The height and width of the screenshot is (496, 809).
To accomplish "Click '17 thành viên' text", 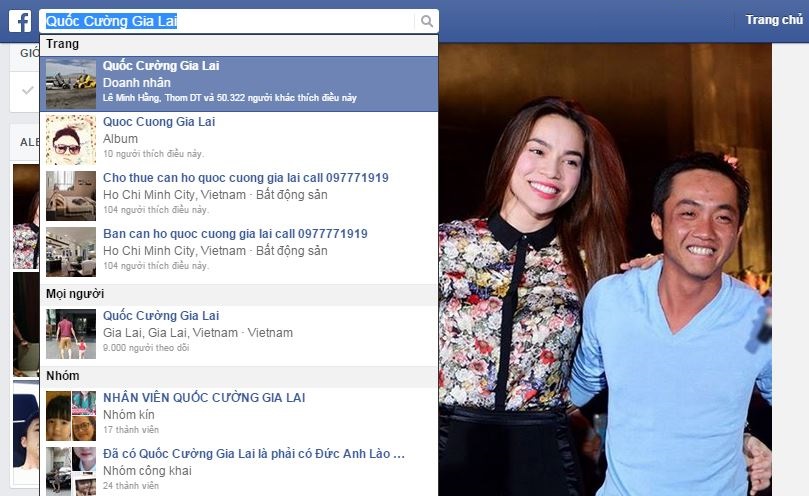I will 131,430.
